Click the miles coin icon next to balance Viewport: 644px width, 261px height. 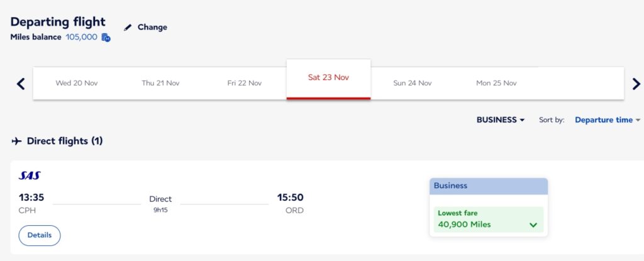(106, 38)
